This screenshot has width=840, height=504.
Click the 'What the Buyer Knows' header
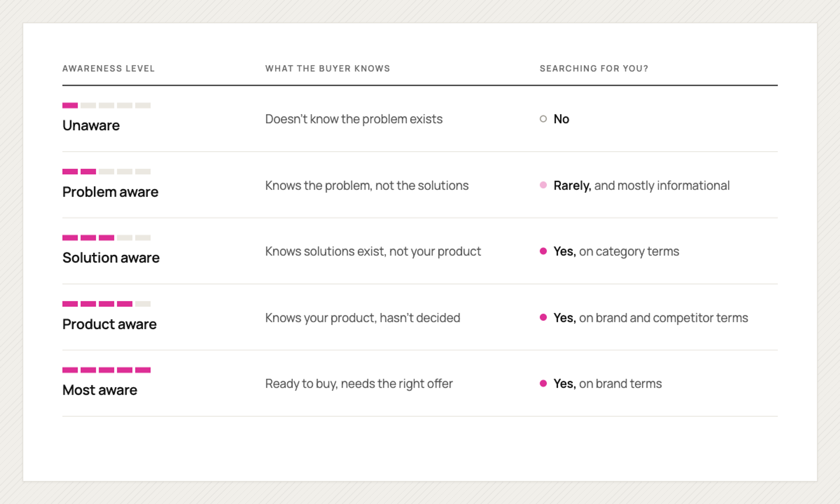(x=327, y=68)
